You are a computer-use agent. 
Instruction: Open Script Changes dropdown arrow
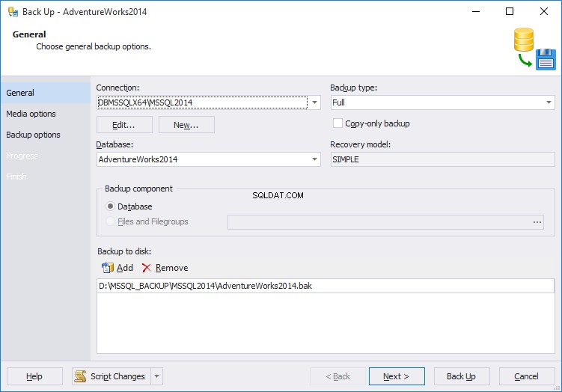pyautogui.click(x=156, y=376)
